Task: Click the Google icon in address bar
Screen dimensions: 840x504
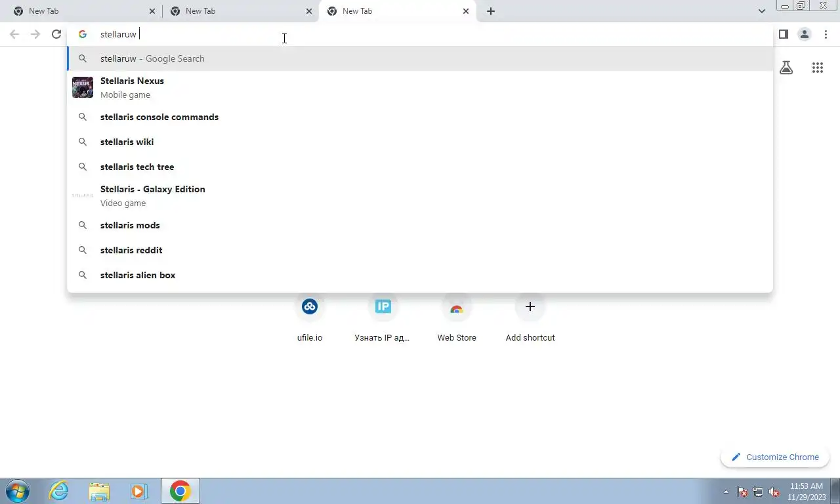Action: tap(83, 34)
